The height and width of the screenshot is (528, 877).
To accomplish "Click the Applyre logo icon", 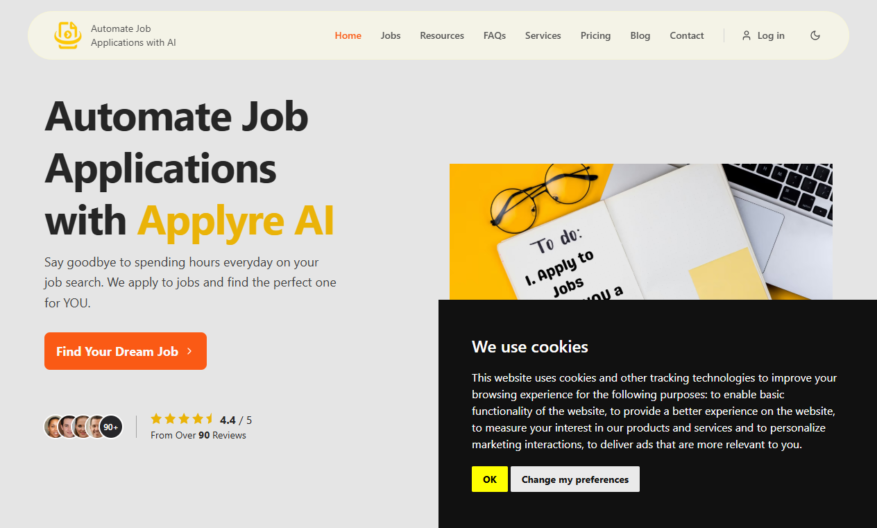I will tap(68, 35).
